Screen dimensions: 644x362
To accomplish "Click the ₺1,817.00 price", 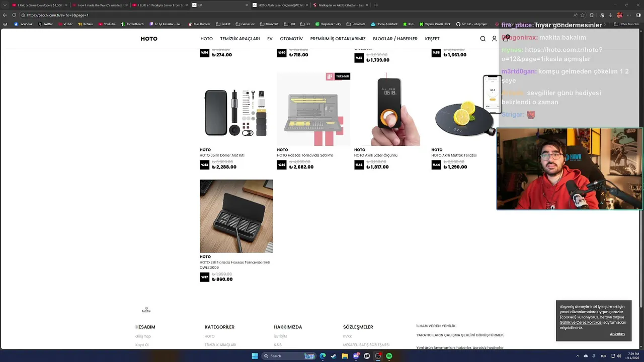I will (x=377, y=167).
